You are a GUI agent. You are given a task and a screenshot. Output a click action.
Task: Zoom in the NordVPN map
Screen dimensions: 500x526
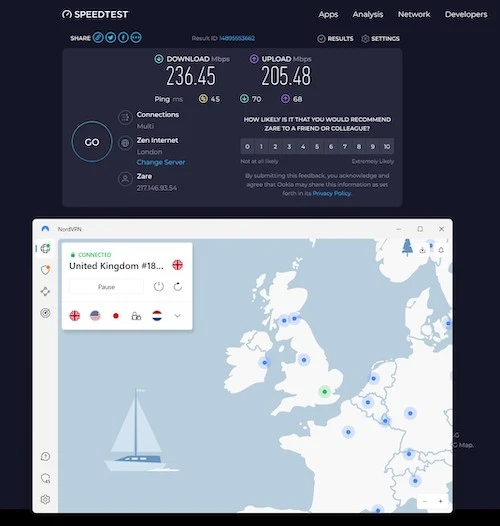point(440,502)
